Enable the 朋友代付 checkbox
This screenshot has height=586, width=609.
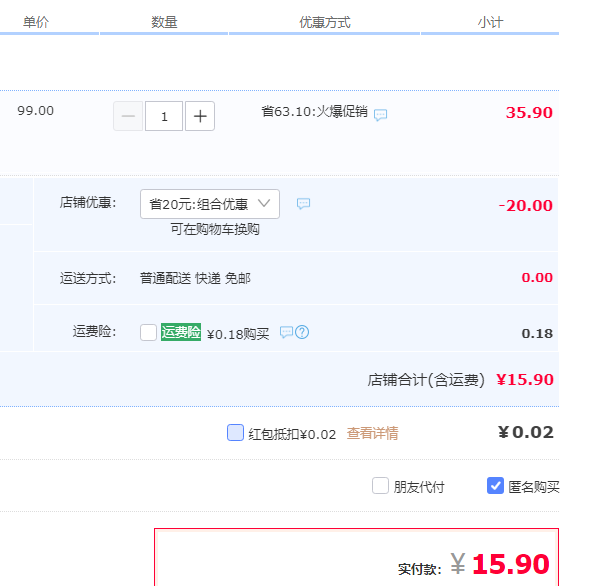coord(380,486)
